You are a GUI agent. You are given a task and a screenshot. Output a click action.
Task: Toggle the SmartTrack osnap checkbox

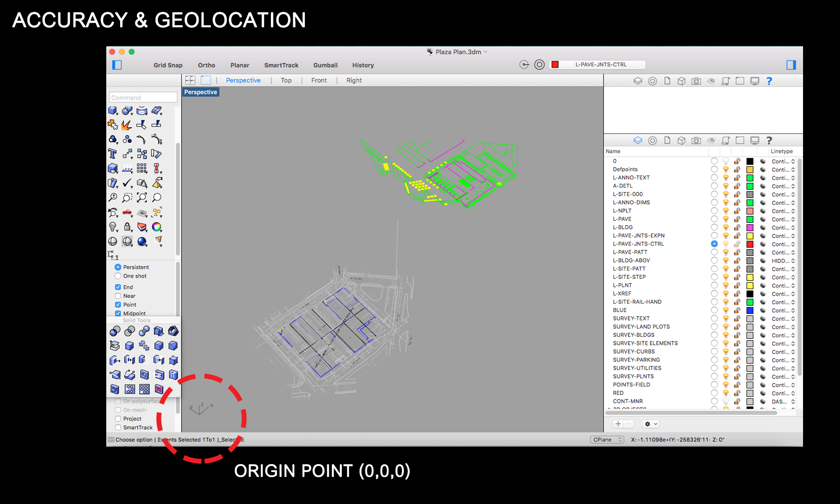coord(118,428)
